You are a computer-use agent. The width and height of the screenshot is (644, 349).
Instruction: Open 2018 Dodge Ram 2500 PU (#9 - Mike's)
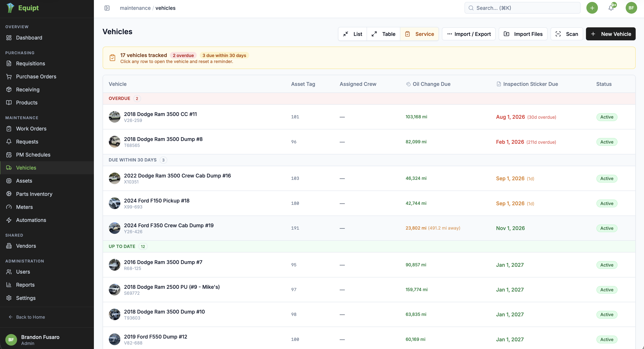point(369,290)
